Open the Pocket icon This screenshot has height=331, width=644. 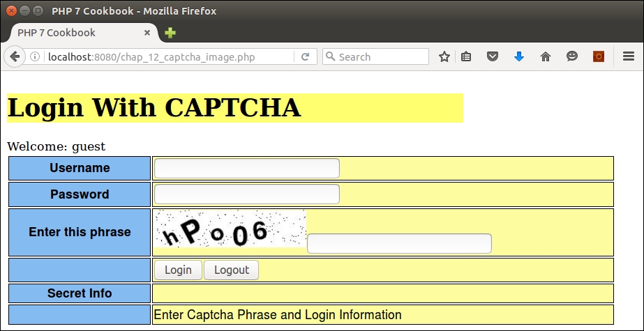coord(492,56)
